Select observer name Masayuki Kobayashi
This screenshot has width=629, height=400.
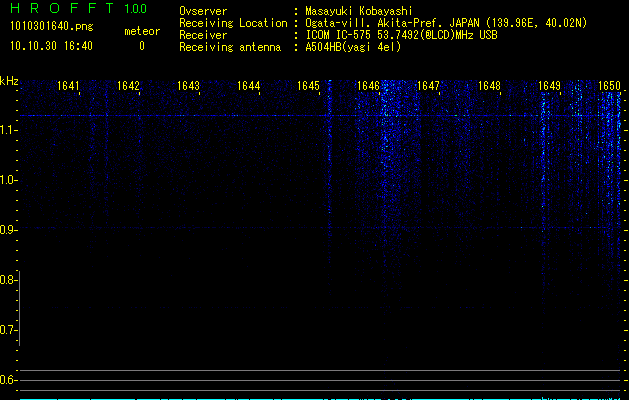click(359, 11)
